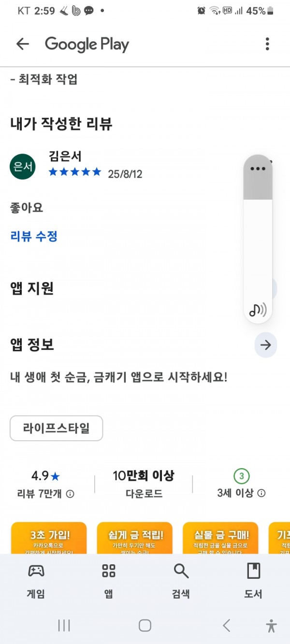Open the review count info icon

[70, 493]
